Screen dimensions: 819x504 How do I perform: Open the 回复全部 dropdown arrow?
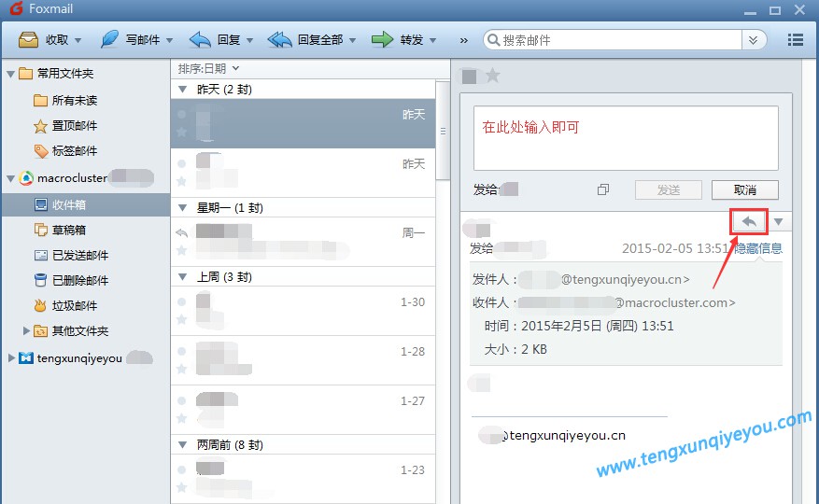pyautogui.click(x=353, y=40)
